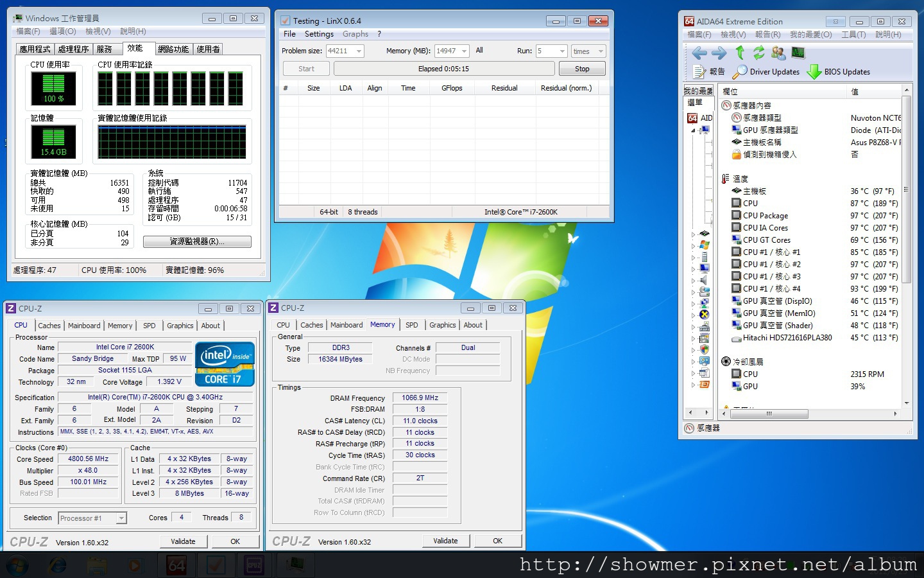
Task: Switch to CPU-Z via its taskbar icon
Action: click(254, 565)
